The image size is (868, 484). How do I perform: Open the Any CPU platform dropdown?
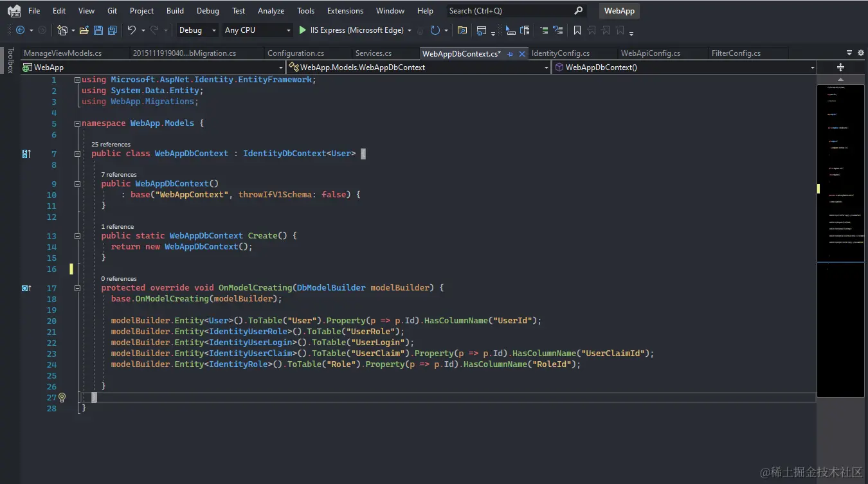click(x=257, y=30)
